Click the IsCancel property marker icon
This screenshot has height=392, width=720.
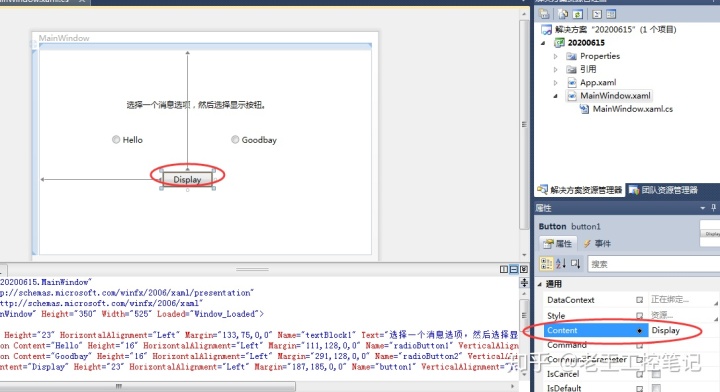[639, 375]
